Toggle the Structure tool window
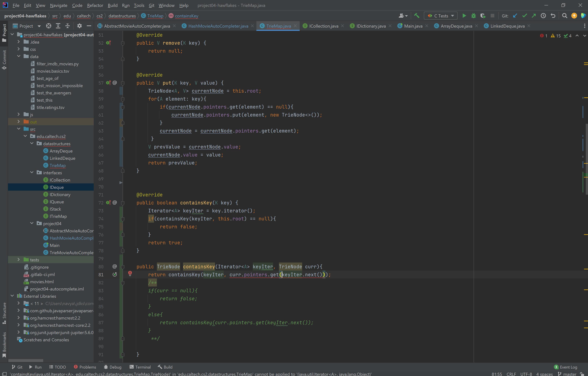 click(x=4, y=313)
